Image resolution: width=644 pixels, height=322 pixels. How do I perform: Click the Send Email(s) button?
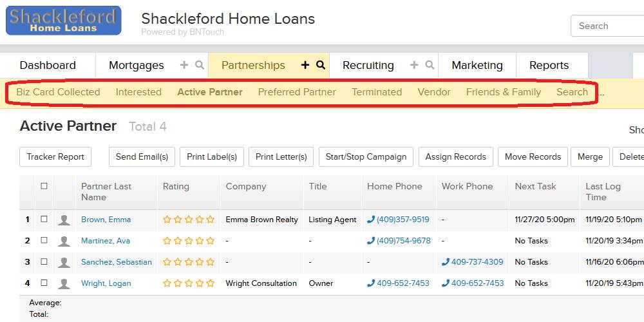[142, 157]
